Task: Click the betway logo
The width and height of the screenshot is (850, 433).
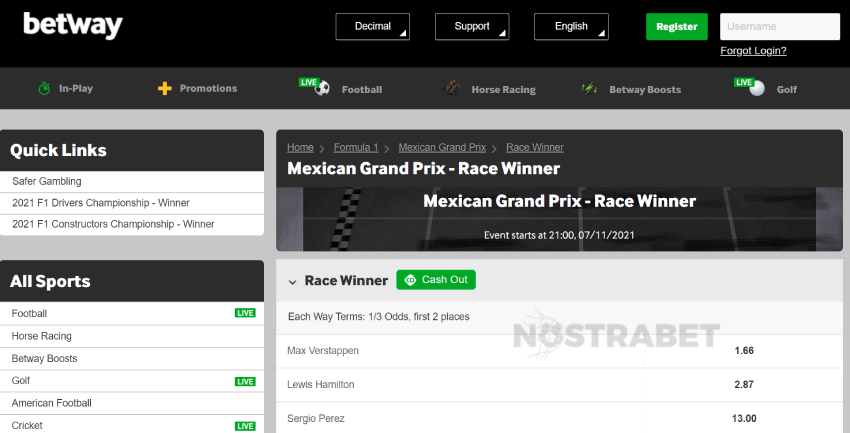Action: coord(73,25)
